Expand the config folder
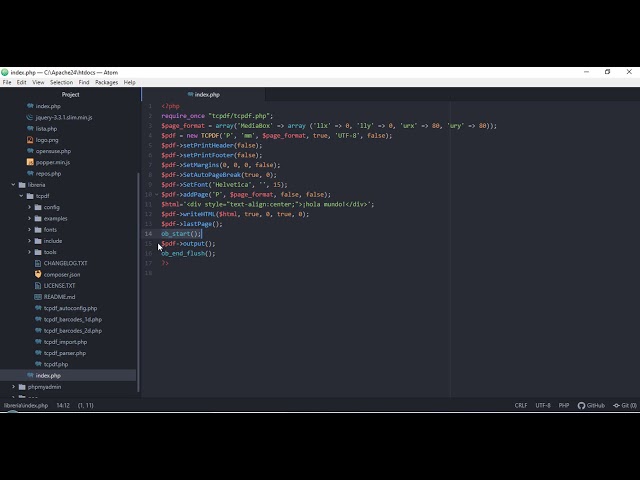Screen dimensions: 640x480 tap(30, 207)
